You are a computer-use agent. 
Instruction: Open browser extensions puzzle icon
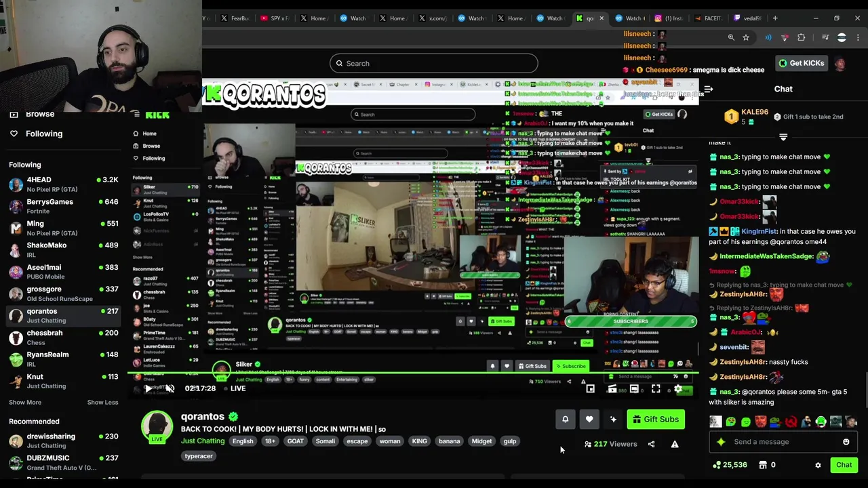click(x=802, y=37)
